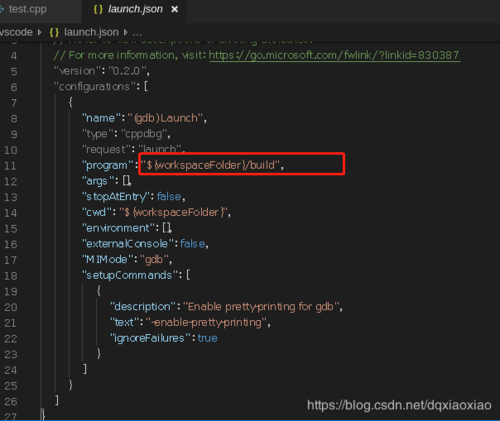
Task: Close the launch.json tab
Action: 174,10
